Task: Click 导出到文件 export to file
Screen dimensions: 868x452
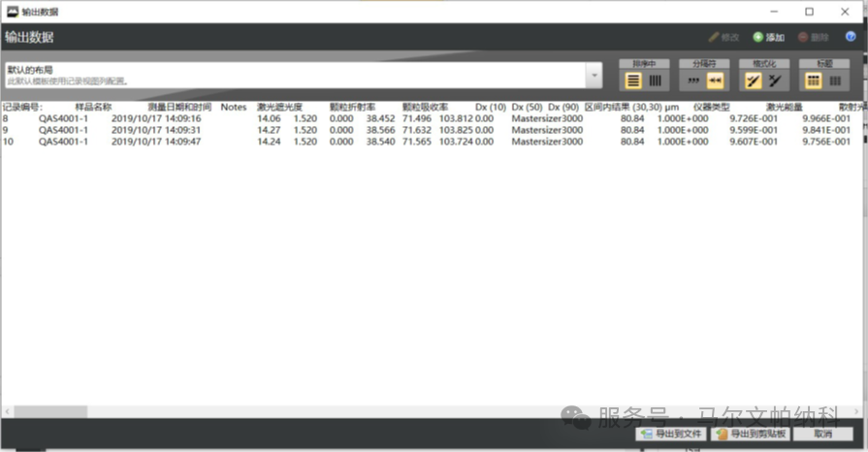Action: pos(671,434)
